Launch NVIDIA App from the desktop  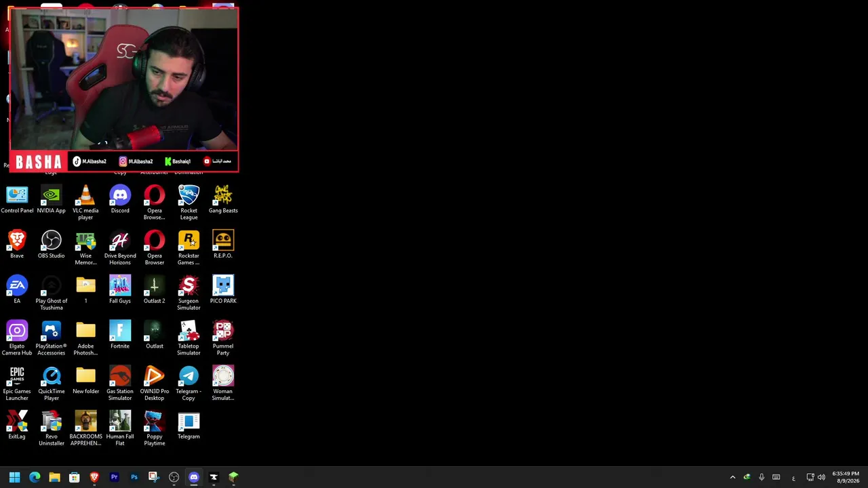[51, 200]
